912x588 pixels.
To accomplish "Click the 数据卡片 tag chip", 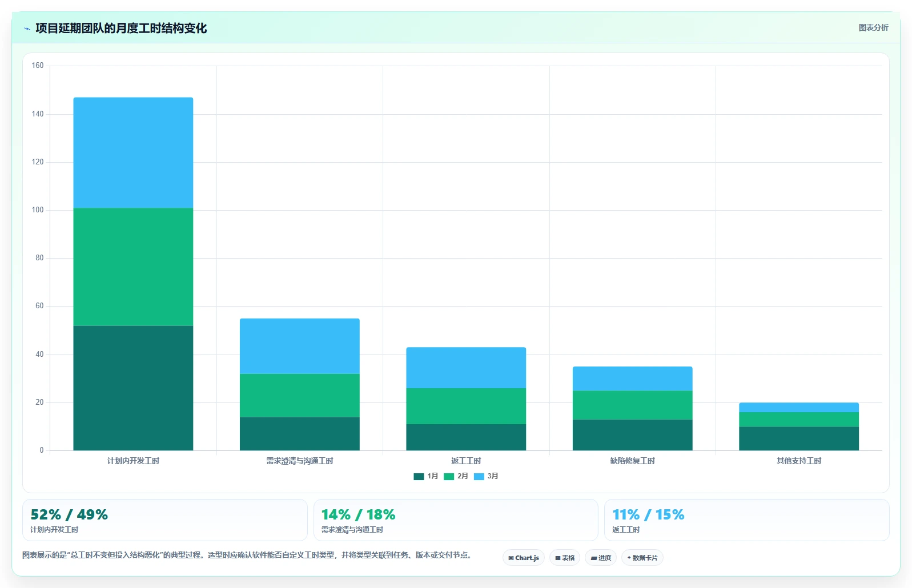I will click(642, 558).
